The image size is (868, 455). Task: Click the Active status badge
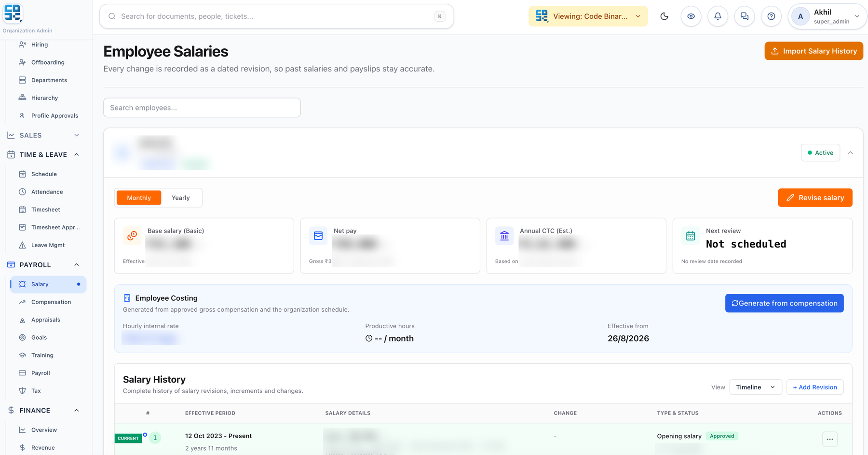point(820,153)
